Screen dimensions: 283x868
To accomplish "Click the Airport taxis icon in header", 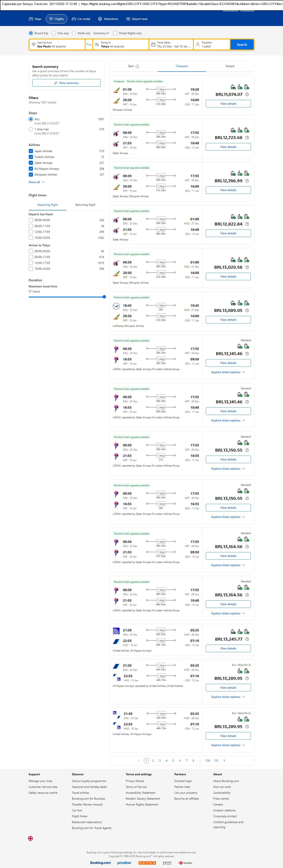I will (x=128, y=19).
